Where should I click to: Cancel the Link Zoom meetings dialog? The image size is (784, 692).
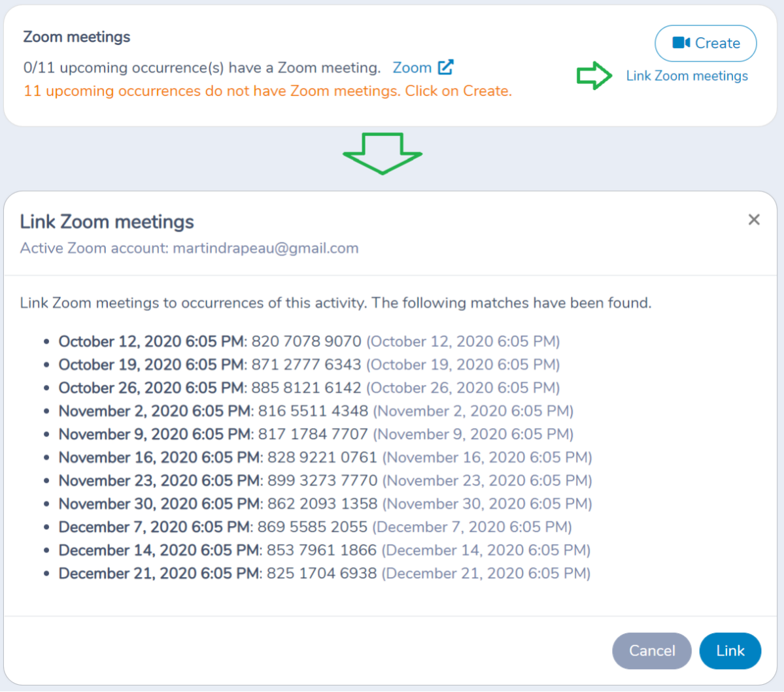pyautogui.click(x=651, y=651)
